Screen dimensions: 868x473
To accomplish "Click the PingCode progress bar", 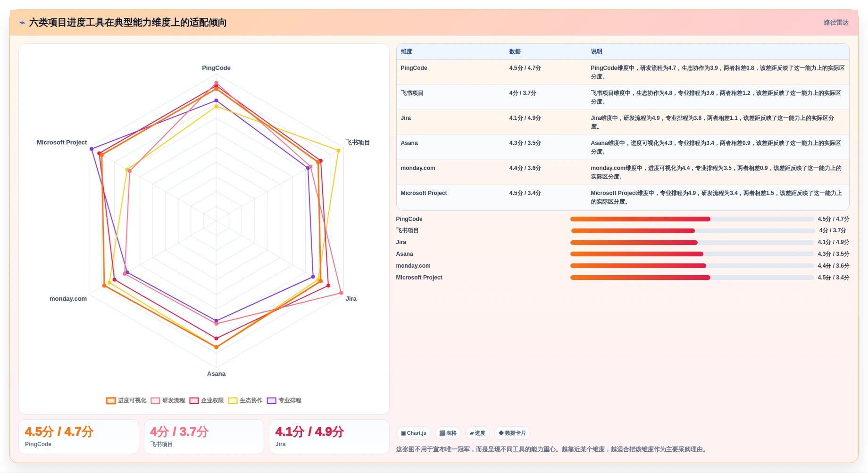I will [692, 219].
